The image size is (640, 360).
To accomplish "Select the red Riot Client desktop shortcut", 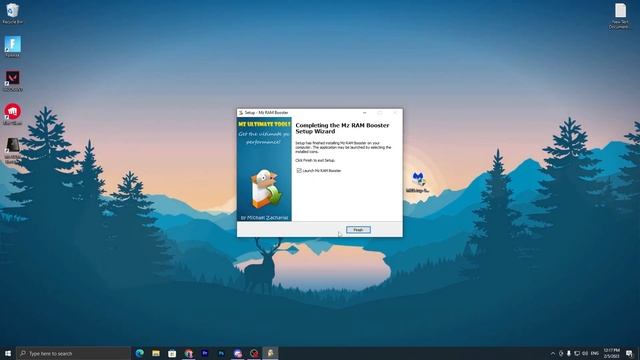I will click(13, 114).
